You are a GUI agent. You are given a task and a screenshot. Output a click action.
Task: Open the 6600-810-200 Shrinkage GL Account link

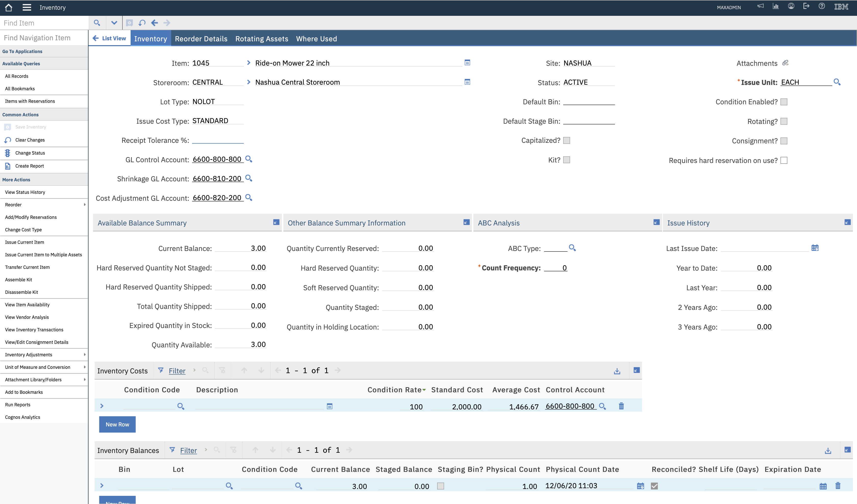tap(217, 178)
